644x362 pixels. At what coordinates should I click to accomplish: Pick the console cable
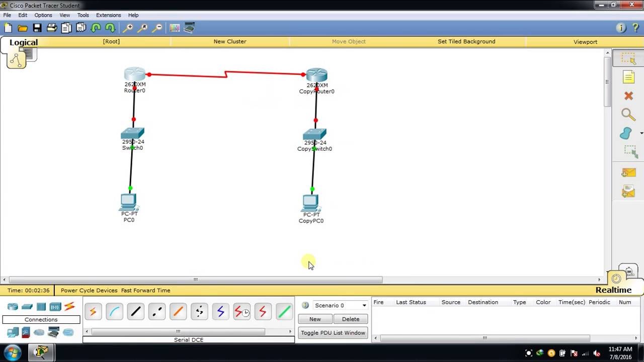[x=114, y=312]
